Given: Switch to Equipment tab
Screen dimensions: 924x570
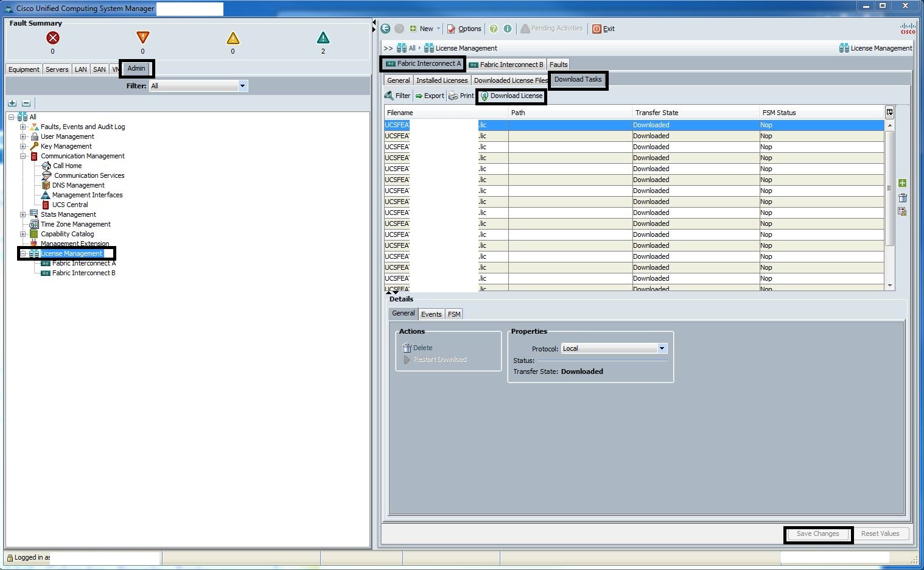Looking at the screenshot, I should click(x=24, y=69).
